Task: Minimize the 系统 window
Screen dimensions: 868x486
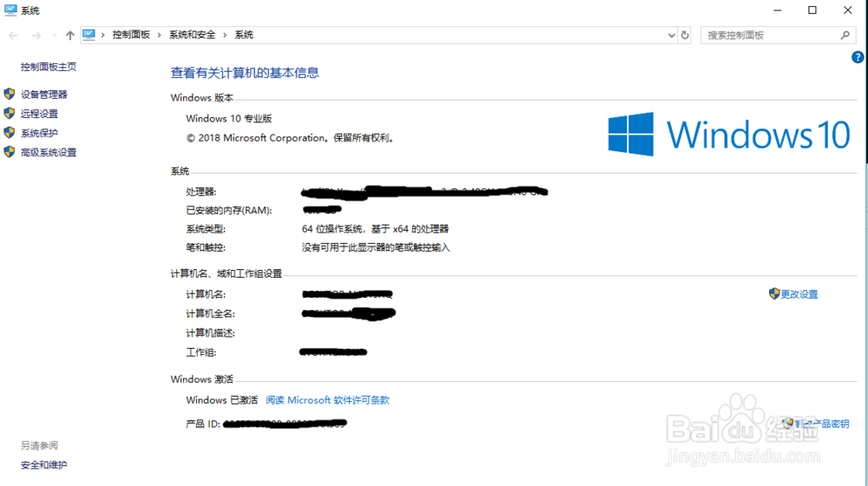Action: [777, 10]
